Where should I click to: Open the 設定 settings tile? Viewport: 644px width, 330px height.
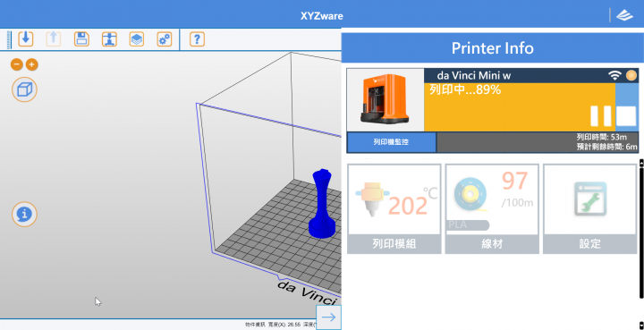[x=589, y=208]
